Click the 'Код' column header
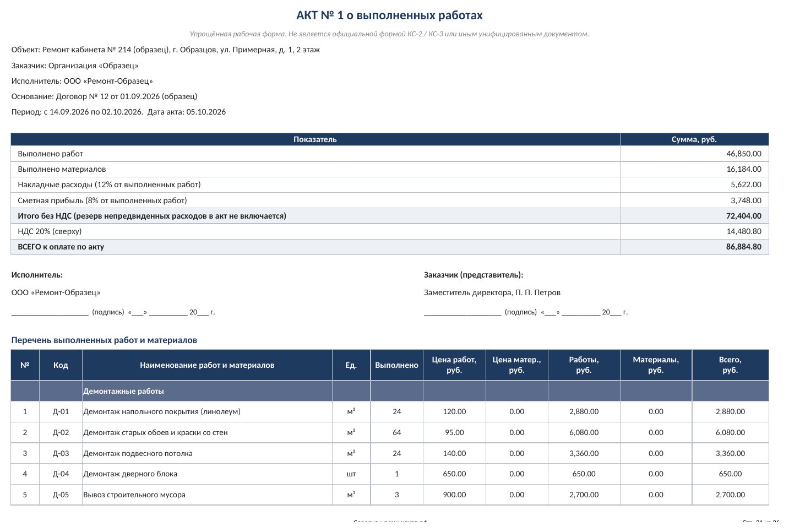Image resolution: width=789 pixels, height=532 pixels. 61,365
